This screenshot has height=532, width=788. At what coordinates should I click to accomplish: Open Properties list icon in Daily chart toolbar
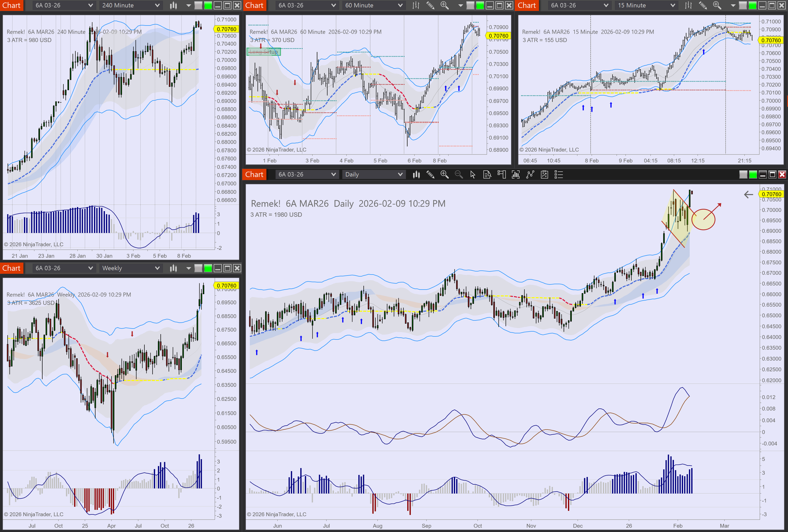(559, 175)
